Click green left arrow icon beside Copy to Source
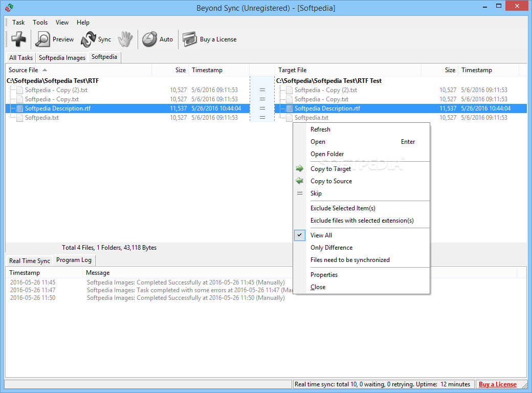 pos(300,181)
